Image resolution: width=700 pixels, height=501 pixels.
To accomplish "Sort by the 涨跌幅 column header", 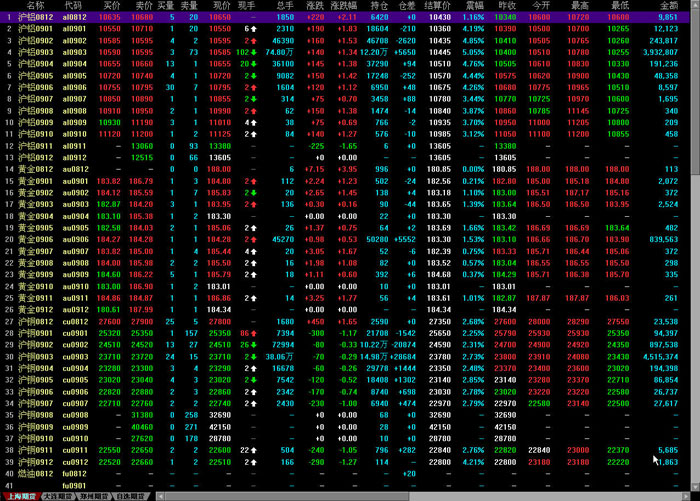I will (x=346, y=6).
